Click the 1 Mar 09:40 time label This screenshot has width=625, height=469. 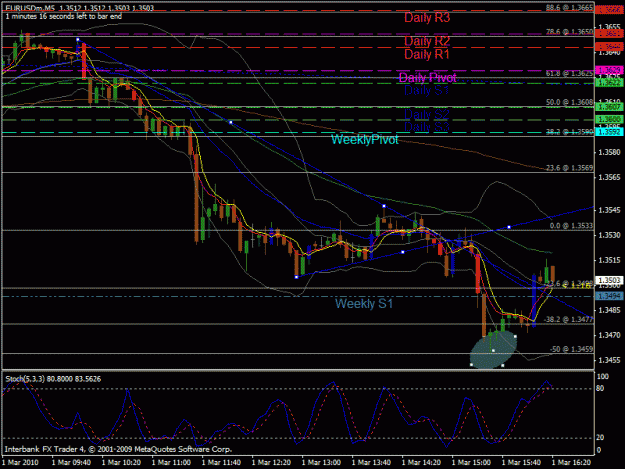71,463
